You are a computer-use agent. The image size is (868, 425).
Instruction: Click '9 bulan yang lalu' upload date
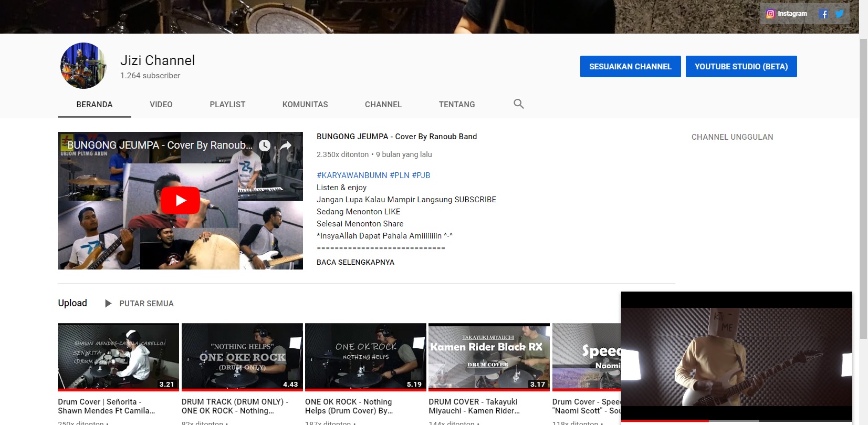pyautogui.click(x=404, y=154)
